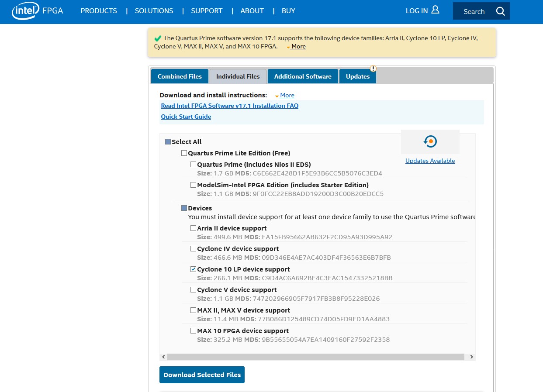The image size is (543, 392).
Task: Check Quartus Prime Lite Edition (Free)
Action: (184, 153)
